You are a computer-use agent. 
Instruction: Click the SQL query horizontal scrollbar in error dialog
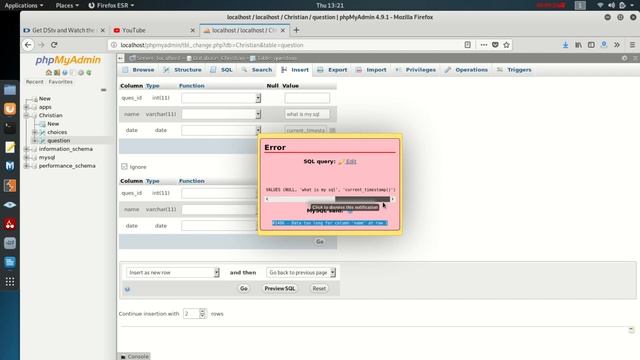coord(330,199)
